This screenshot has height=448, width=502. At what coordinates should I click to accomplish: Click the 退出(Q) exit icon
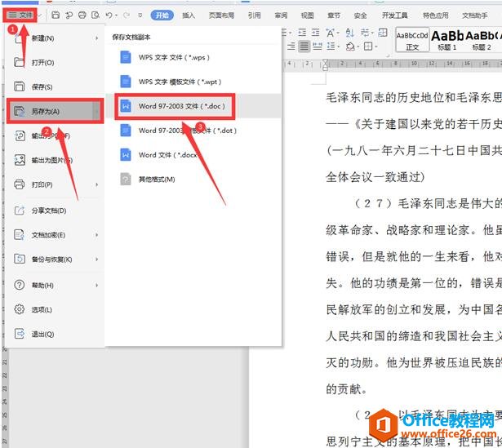[20, 334]
